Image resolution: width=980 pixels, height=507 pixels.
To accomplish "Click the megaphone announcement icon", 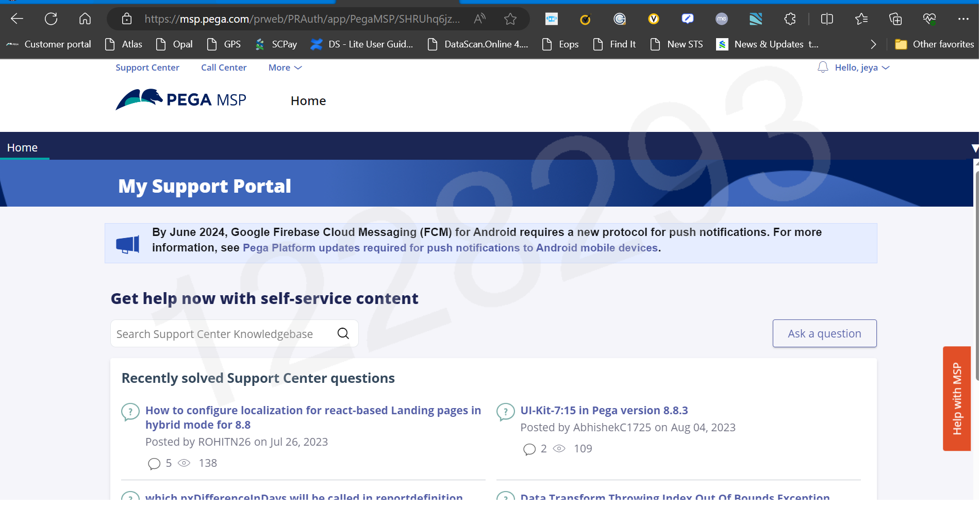I will coord(128,244).
